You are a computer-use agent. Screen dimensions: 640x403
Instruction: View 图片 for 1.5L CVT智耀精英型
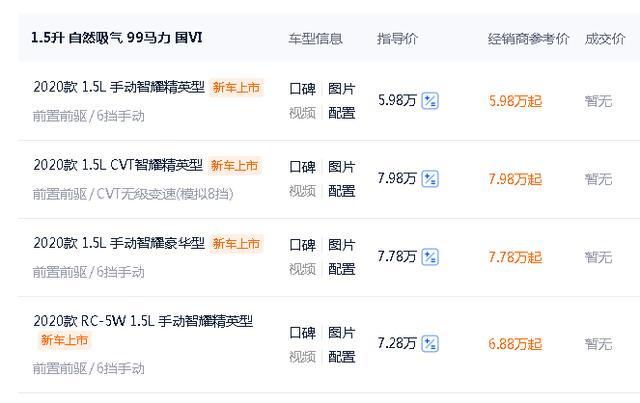coord(342,167)
